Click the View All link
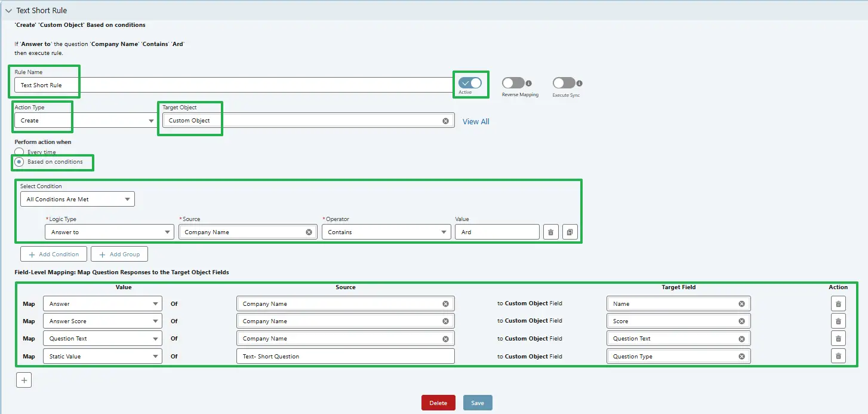Image resolution: width=868 pixels, height=414 pixels. click(x=476, y=121)
